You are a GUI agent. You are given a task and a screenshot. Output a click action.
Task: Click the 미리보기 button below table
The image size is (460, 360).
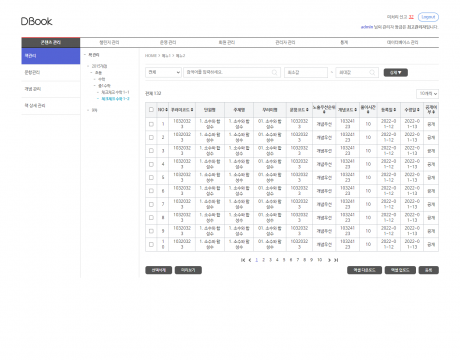pyautogui.click(x=188, y=270)
